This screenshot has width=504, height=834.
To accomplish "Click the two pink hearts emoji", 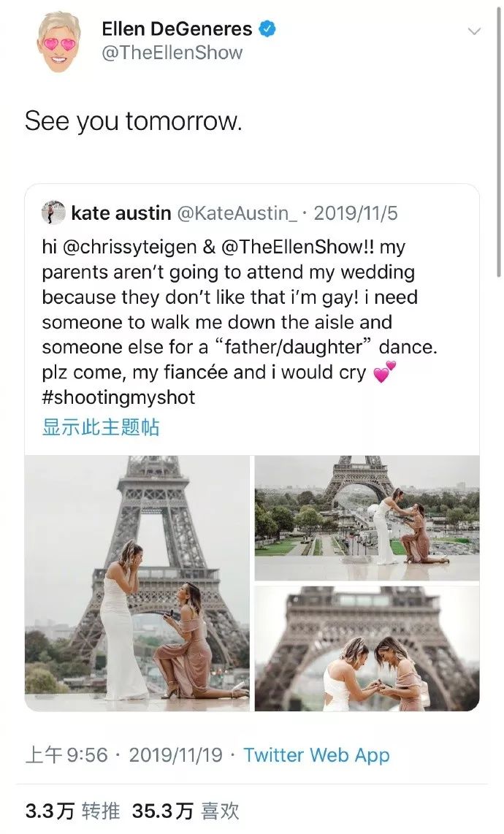I will pos(383,373).
